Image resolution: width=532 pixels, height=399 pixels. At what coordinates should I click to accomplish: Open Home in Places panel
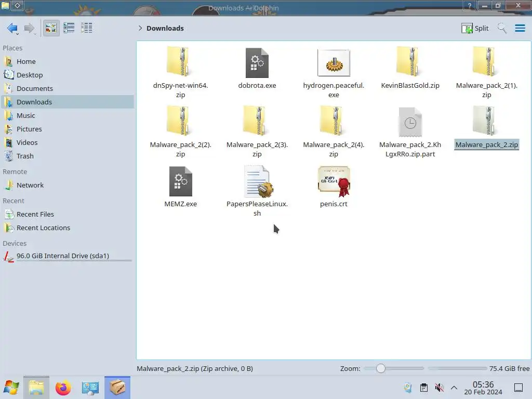pos(67,61)
